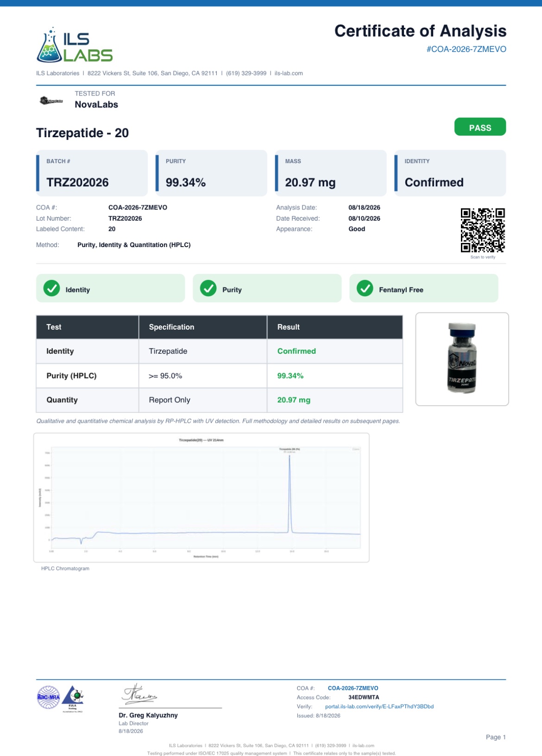Click the 'Tirzepatide - 20' product heading
The image size is (542, 756).
82,133
